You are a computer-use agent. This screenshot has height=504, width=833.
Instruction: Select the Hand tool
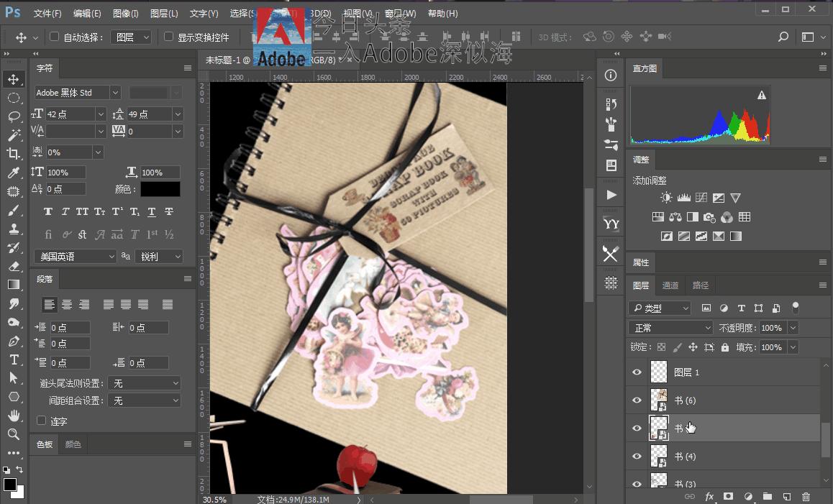point(13,416)
